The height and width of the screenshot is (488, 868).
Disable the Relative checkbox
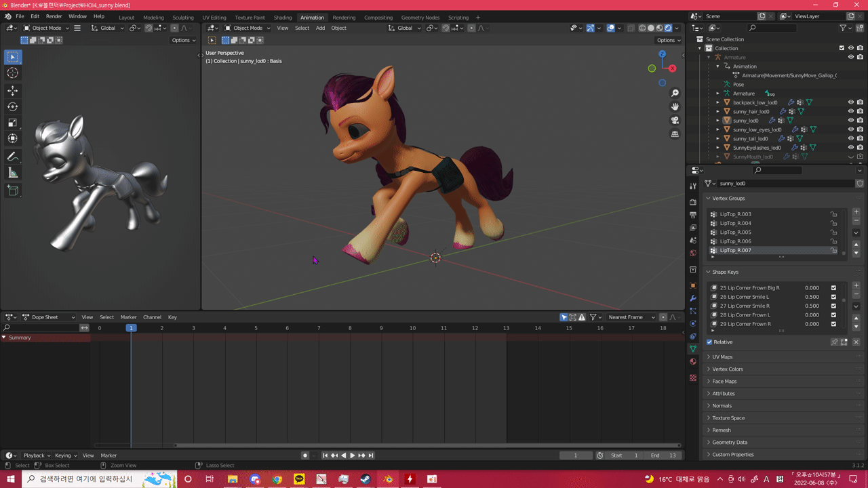(x=709, y=342)
